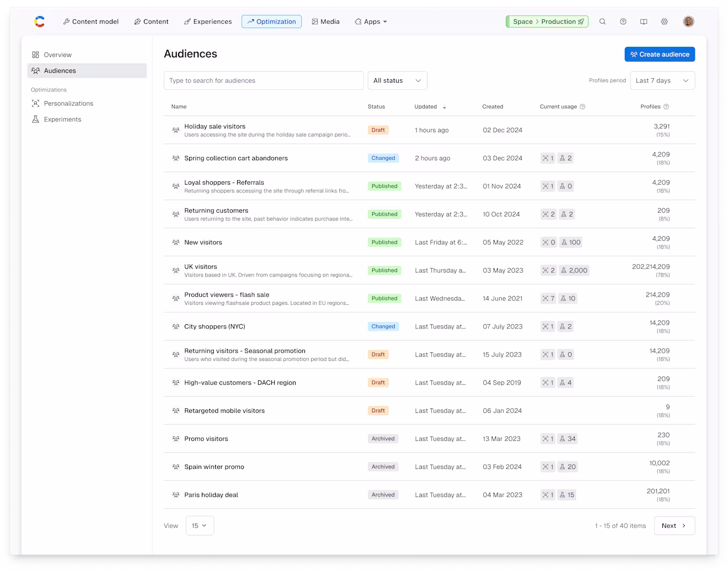Click the Create audience button
The width and height of the screenshot is (728, 571).
coord(660,55)
